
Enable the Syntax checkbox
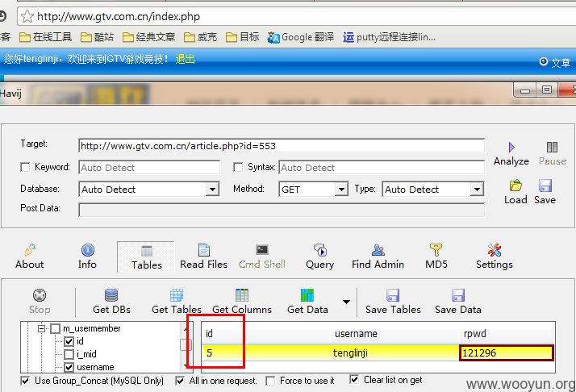click(238, 168)
